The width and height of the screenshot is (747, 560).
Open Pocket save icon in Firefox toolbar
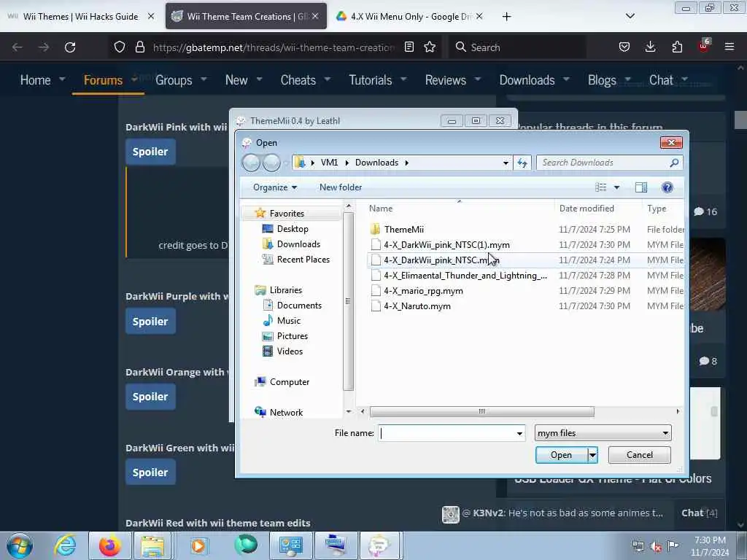click(624, 47)
